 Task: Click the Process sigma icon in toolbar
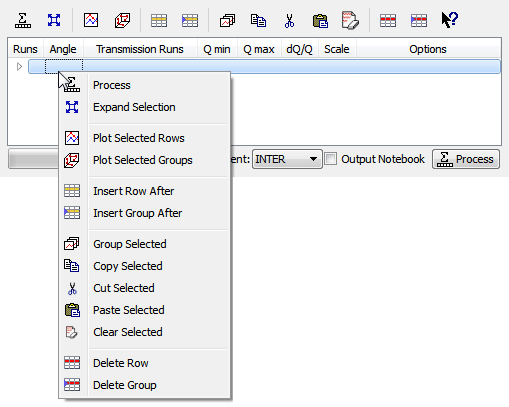tap(23, 20)
